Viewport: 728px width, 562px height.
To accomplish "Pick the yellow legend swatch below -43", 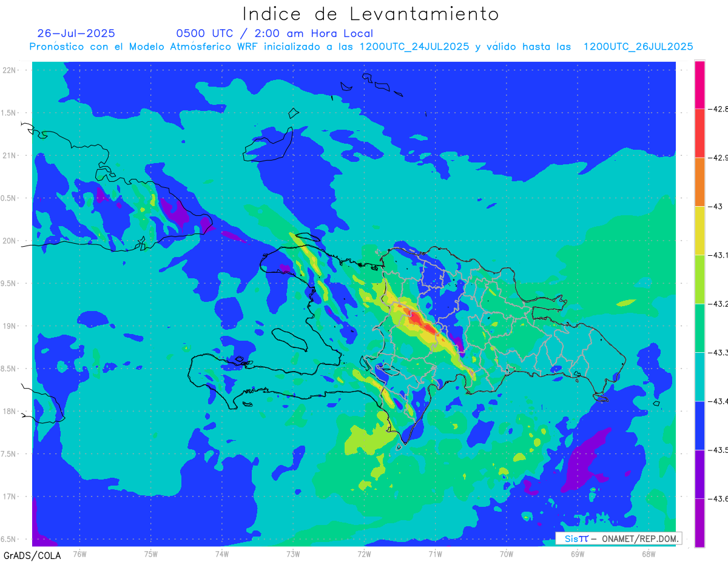I will [699, 230].
